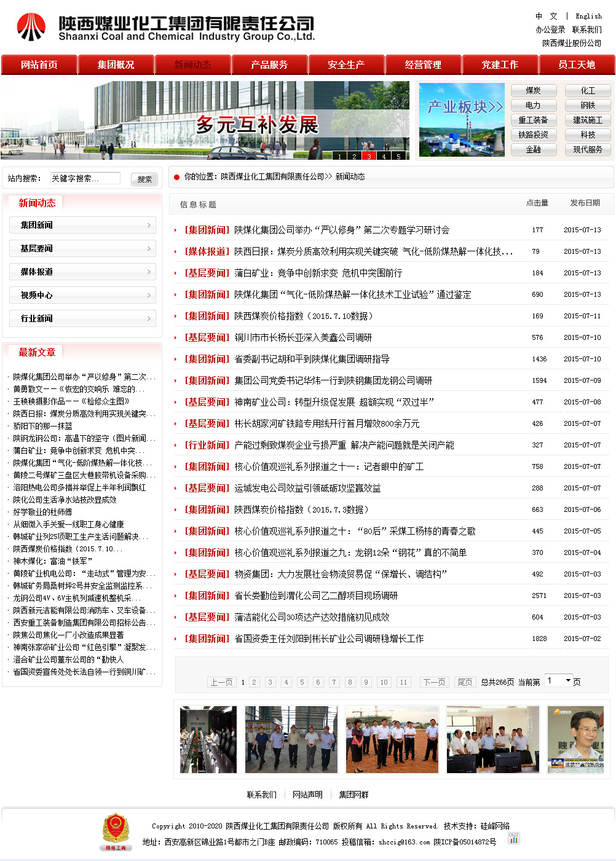Screen dimensions: 616x861
Task: Open the current page number dropdown
Action: (x=559, y=681)
